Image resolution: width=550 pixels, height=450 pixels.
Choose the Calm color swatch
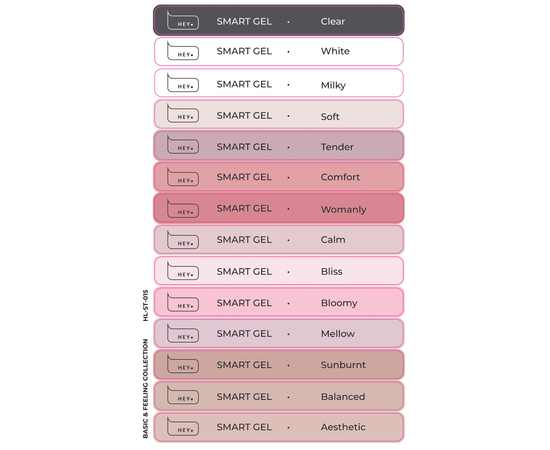(x=279, y=239)
